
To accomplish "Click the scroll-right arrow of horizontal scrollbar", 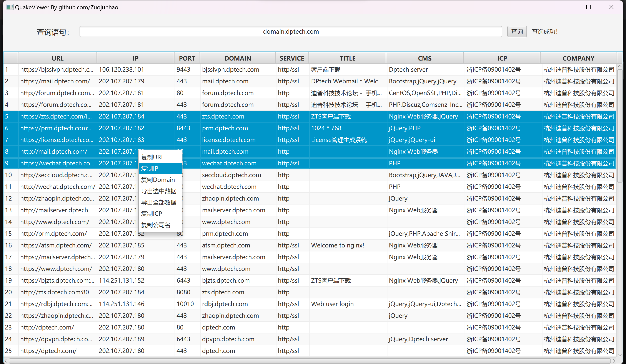I will pyautogui.click(x=614, y=361).
